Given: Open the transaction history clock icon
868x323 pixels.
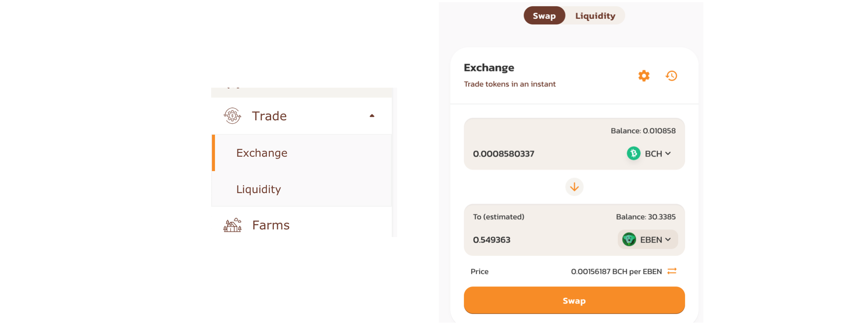Looking at the screenshot, I should (x=671, y=76).
